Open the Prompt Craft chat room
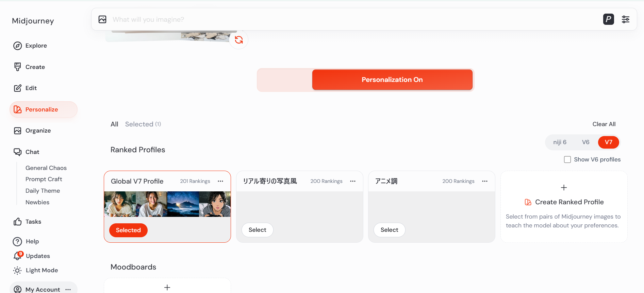The width and height of the screenshot is (644, 293). pyautogui.click(x=44, y=179)
